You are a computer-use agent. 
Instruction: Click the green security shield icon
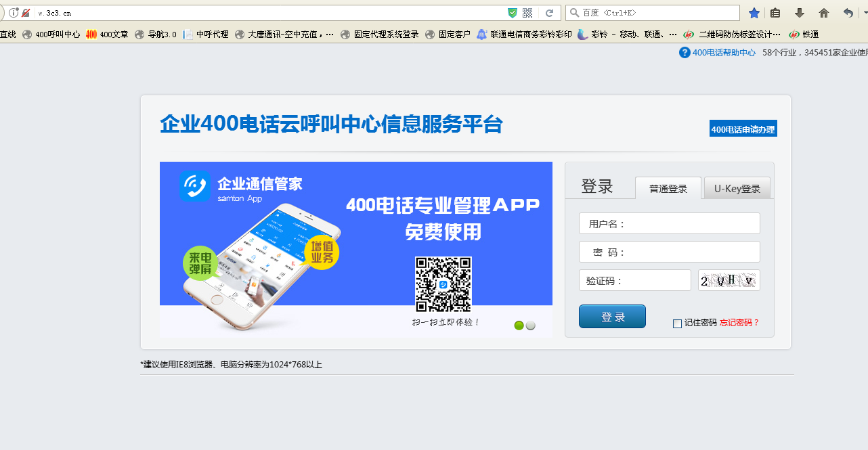513,13
